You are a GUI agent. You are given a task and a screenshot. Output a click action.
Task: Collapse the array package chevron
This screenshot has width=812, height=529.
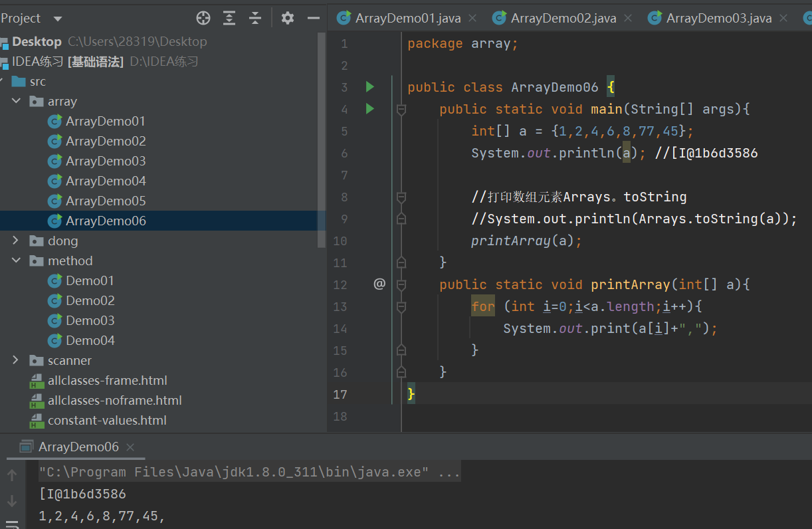(x=16, y=101)
